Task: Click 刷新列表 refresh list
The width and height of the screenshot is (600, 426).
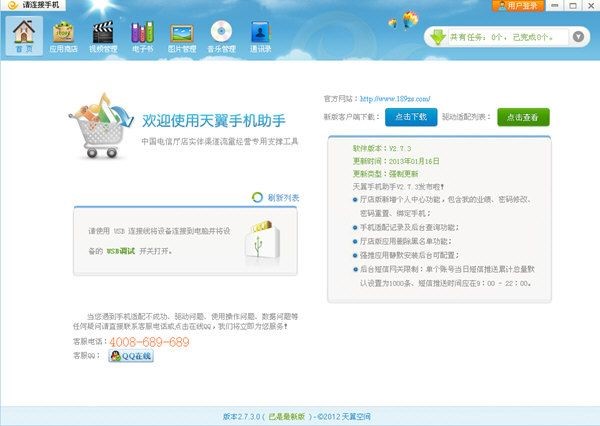Action: pyautogui.click(x=283, y=198)
